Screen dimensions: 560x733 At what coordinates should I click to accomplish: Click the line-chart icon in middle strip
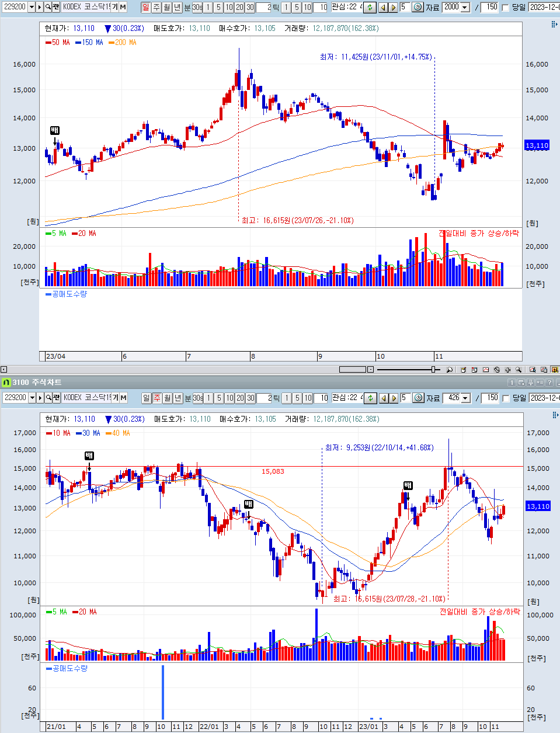[486, 369]
